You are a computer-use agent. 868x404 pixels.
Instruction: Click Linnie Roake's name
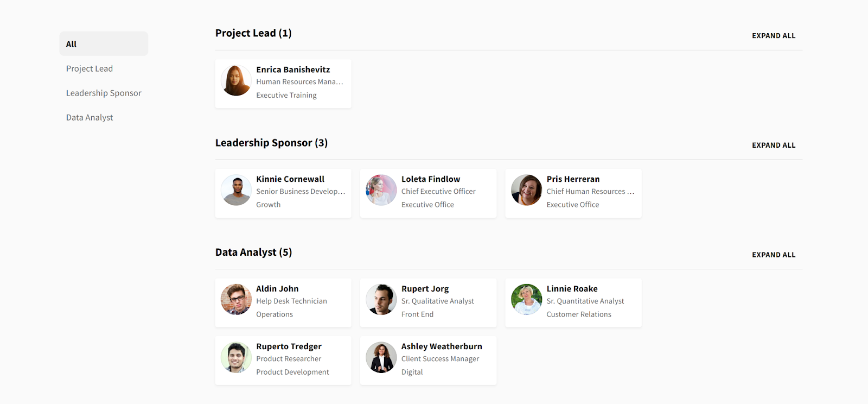572,289
